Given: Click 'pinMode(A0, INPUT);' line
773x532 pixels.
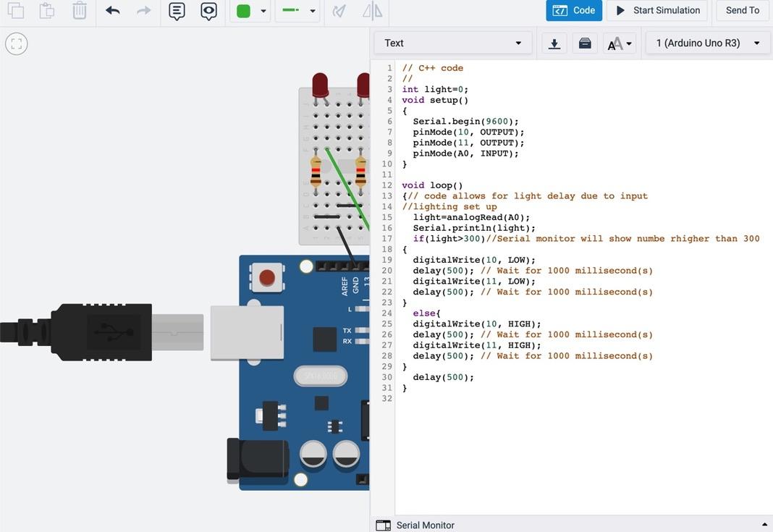Looking at the screenshot, I should point(465,153).
